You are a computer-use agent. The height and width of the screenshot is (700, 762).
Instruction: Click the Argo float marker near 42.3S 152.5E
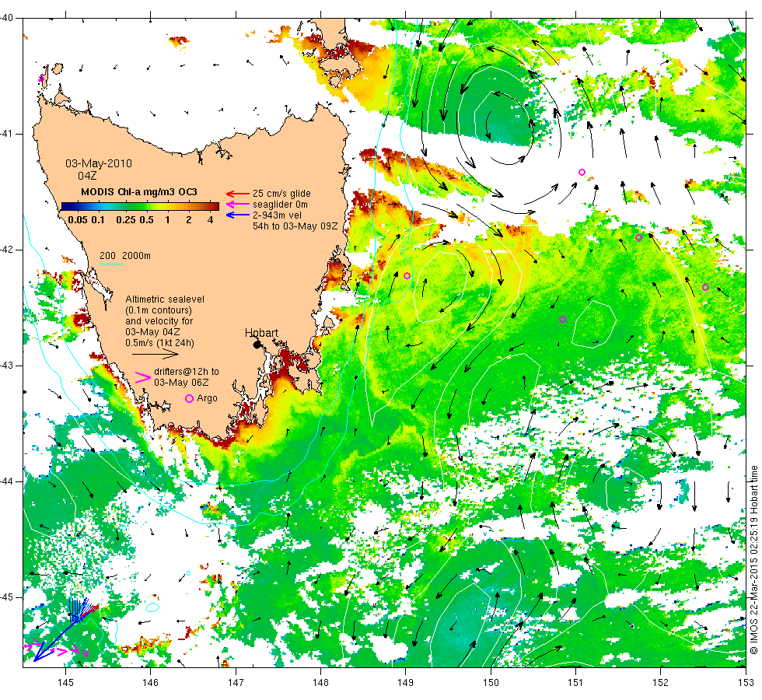[x=706, y=287]
